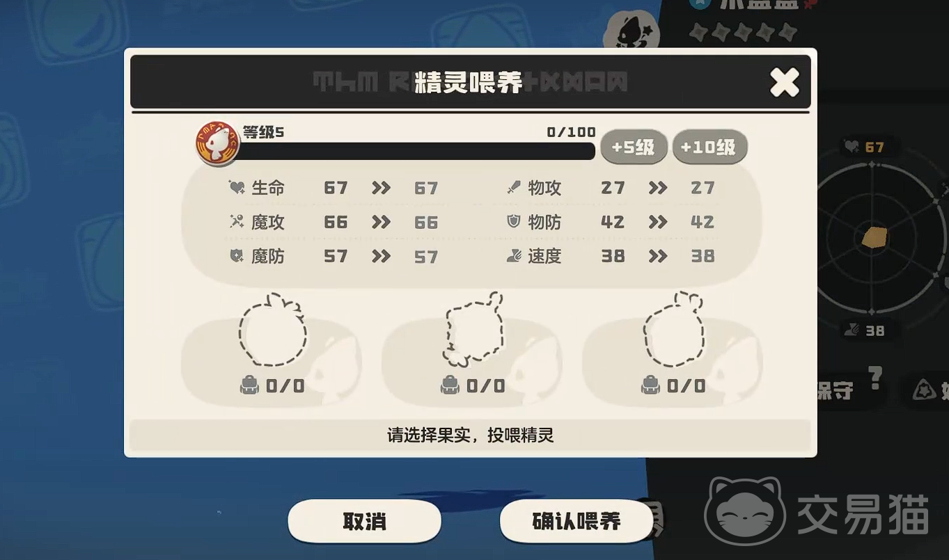The height and width of the screenshot is (560, 949).
Task: Click the 魔防 shield stat icon
Action: pyautogui.click(x=237, y=256)
